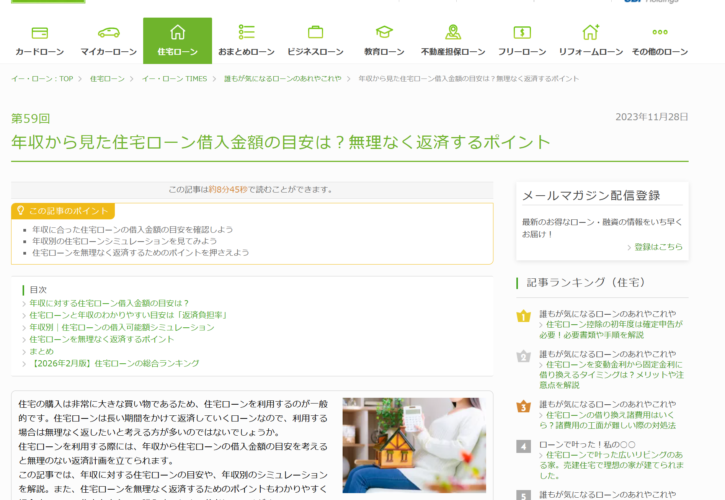Click the article photo of house model
This screenshot has height=500, width=725.
coord(413,445)
